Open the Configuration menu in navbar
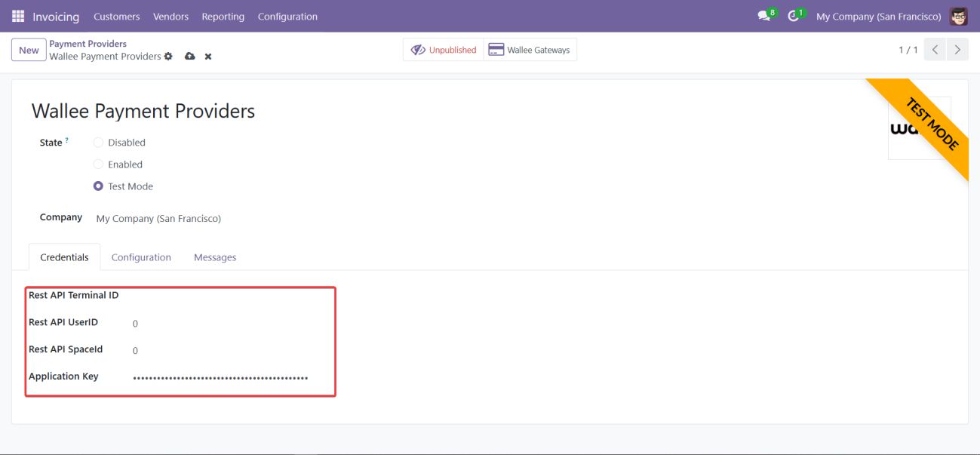 [x=287, y=17]
